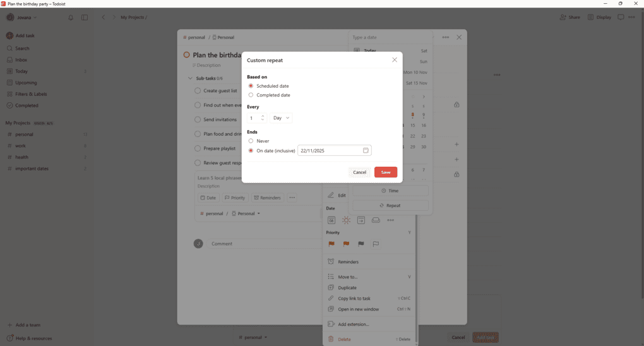The width and height of the screenshot is (644, 346).
Task: Set Priority 2 with the orange flag
Action: [x=346, y=244]
